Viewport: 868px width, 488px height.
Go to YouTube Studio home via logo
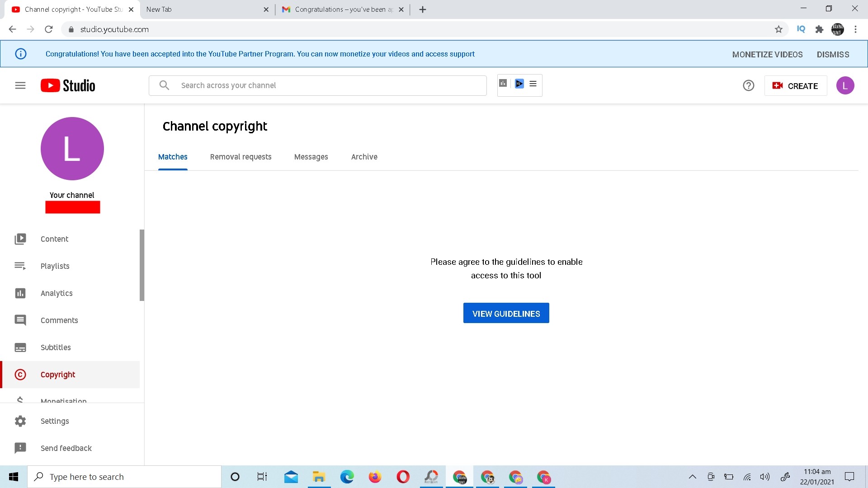[68, 85]
